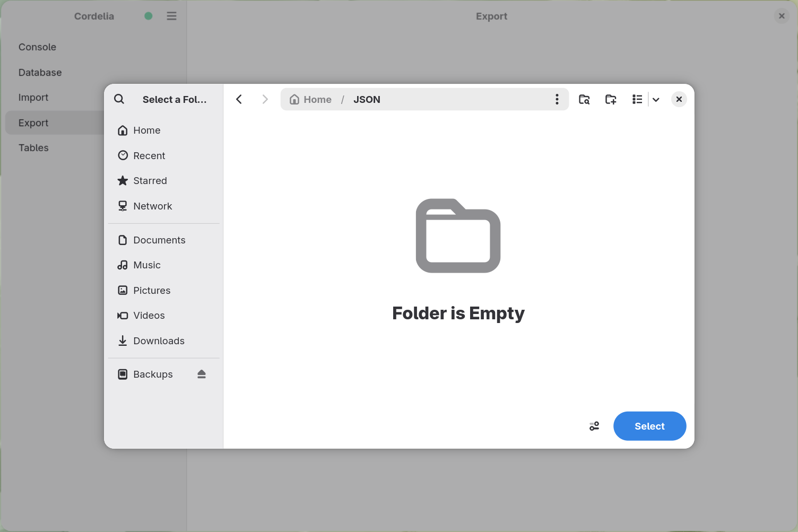Open the Documents folder in the sidebar
The height and width of the screenshot is (532, 798).
coord(164,240)
